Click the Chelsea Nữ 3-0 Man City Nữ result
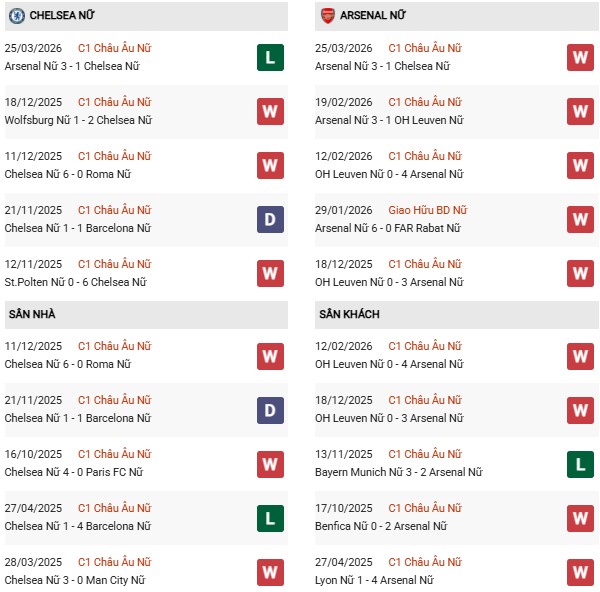 click(x=76, y=580)
